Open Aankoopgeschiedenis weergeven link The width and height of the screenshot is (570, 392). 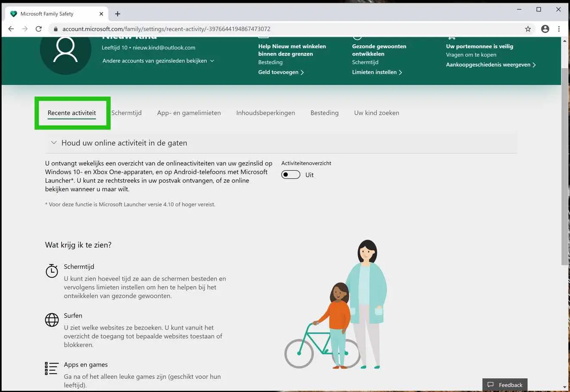pyautogui.click(x=491, y=65)
